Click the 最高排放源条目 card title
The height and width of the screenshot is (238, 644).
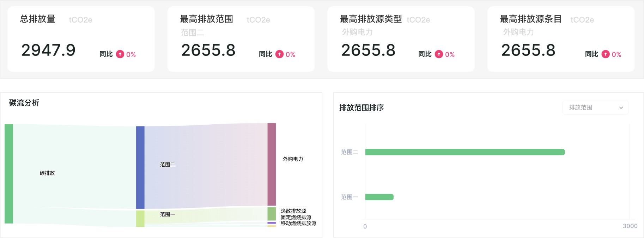coord(531,19)
